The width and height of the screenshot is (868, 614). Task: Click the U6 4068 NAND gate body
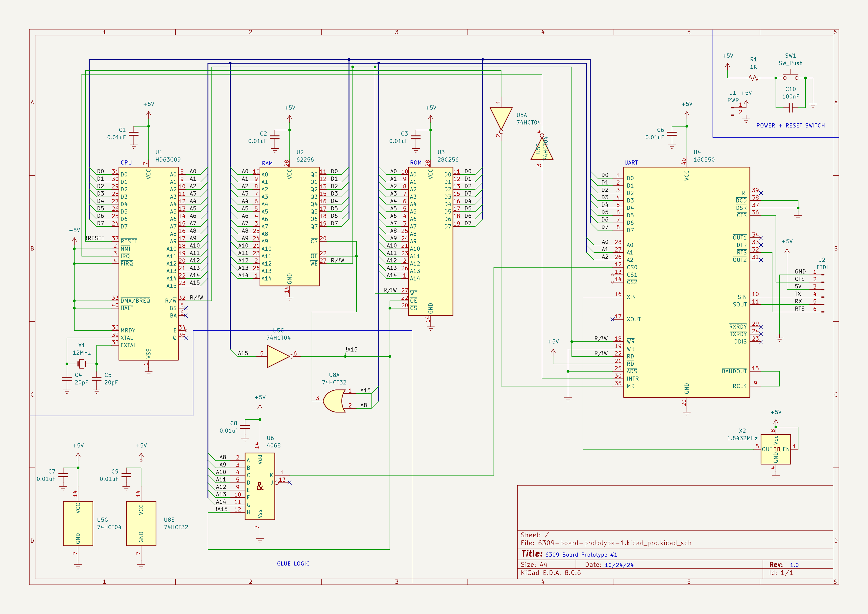click(x=260, y=486)
